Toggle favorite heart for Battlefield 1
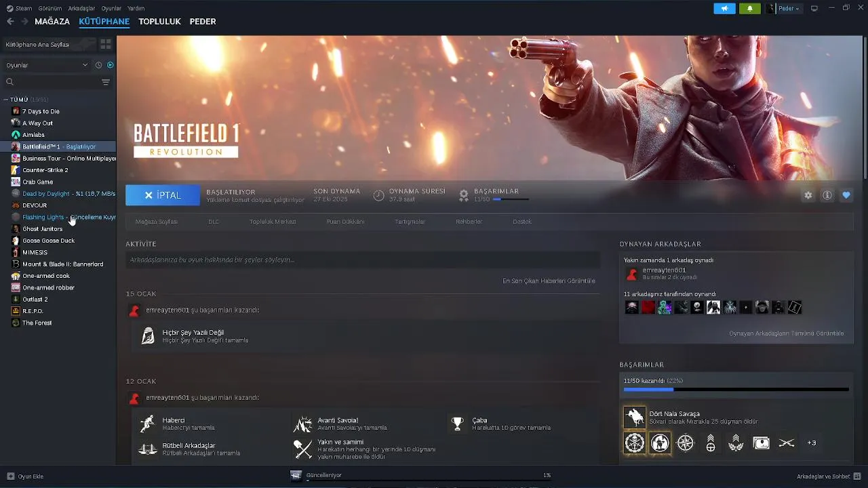This screenshot has width=868, height=488. [846, 195]
